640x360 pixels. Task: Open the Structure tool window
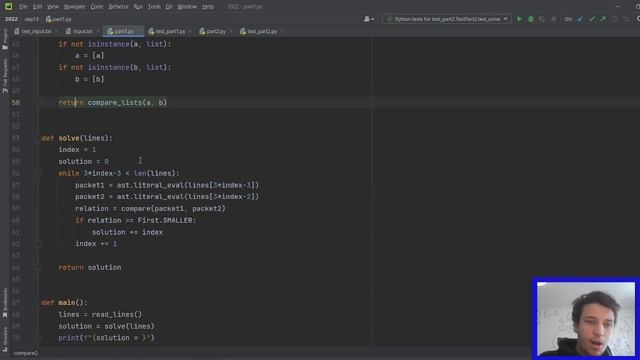[x=5, y=340]
